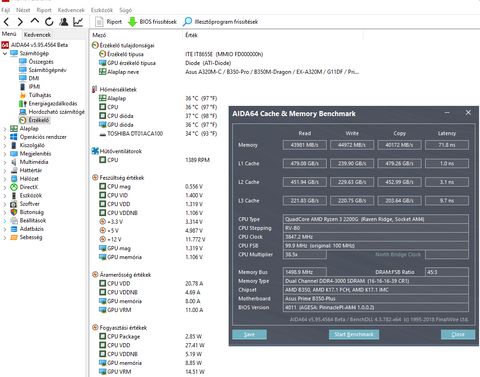
Task: Switch to the Menü tab
Action: (x=9, y=34)
